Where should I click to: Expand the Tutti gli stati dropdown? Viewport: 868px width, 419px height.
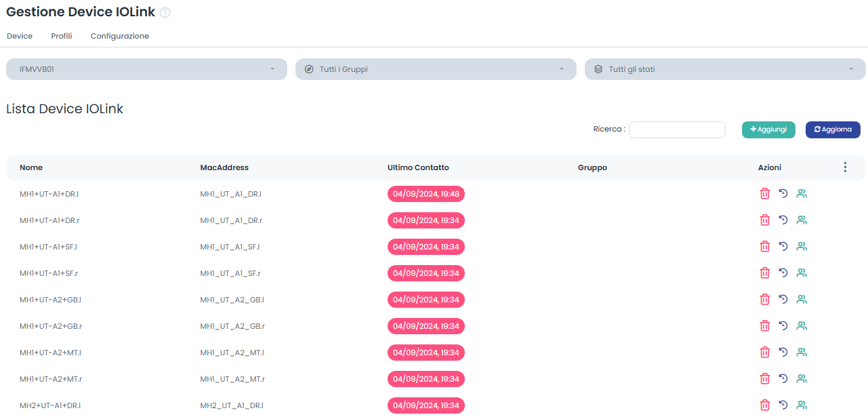tap(725, 69)
